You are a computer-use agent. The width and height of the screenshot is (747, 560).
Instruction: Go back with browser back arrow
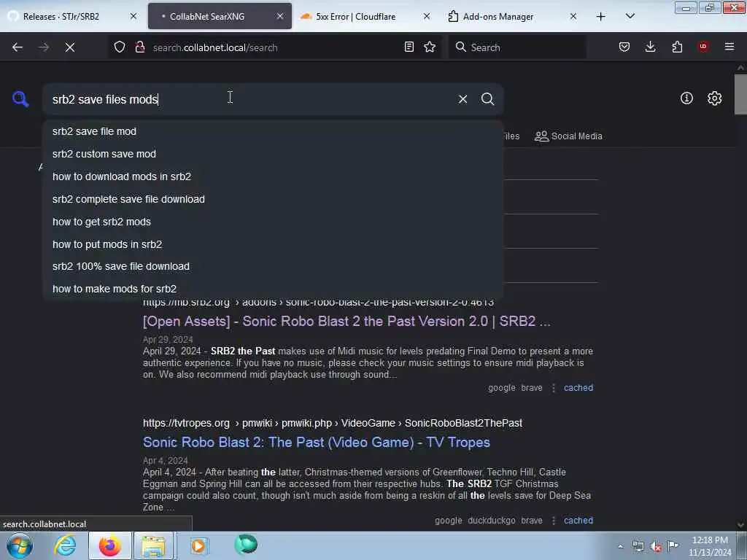coord(18,47)
